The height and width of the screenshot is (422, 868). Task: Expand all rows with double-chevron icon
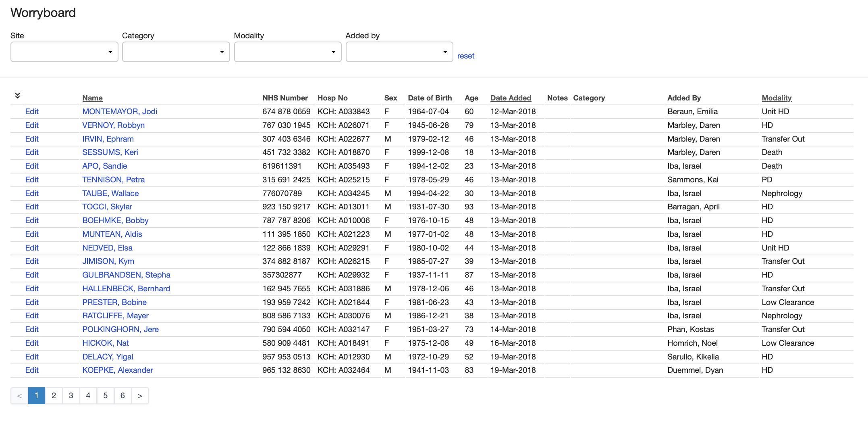(x=17, y=96)
